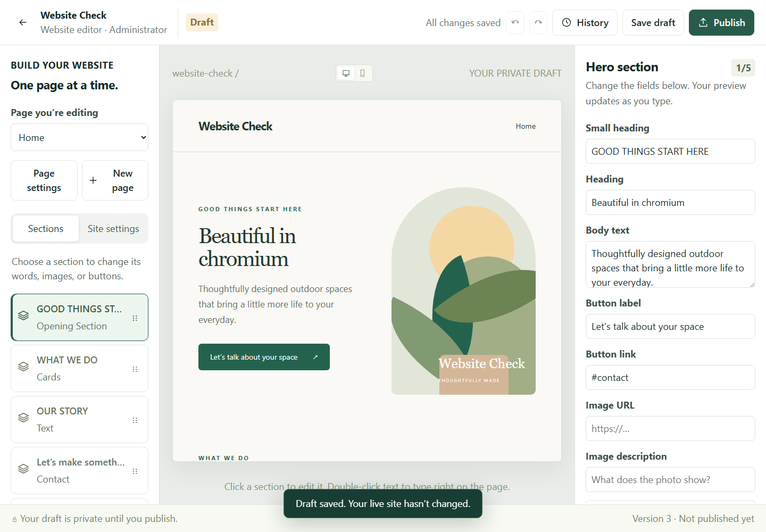Select the Sections tab
Image resolution: width=766 pixels, height=532 pixels.
(46, 229)
